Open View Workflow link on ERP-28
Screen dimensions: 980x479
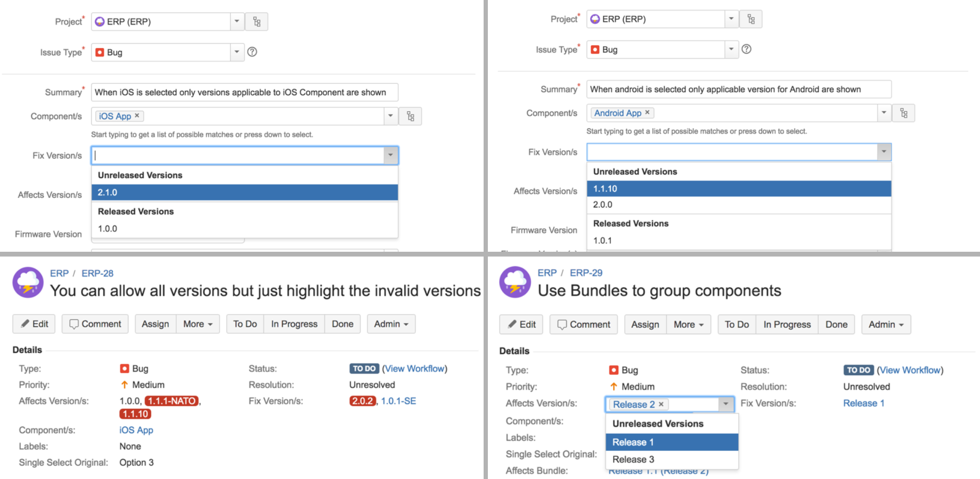(414, 369)
